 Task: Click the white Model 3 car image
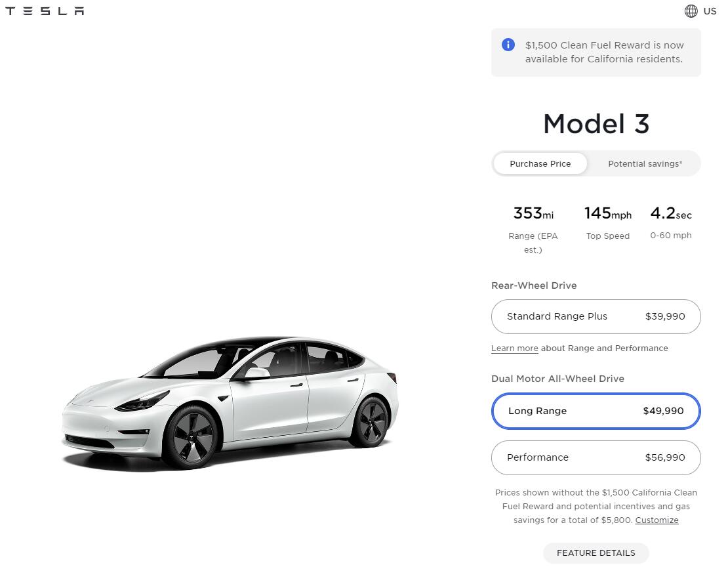point(230,407)
